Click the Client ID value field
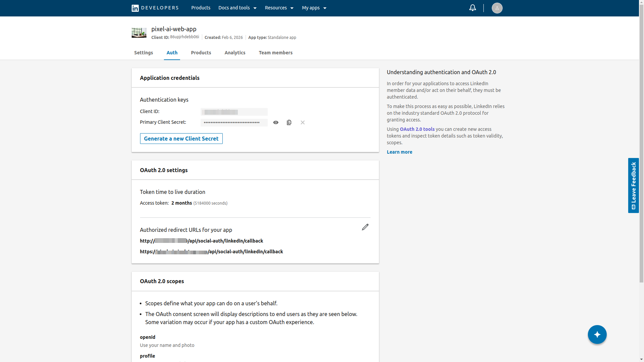 [234, 112]
